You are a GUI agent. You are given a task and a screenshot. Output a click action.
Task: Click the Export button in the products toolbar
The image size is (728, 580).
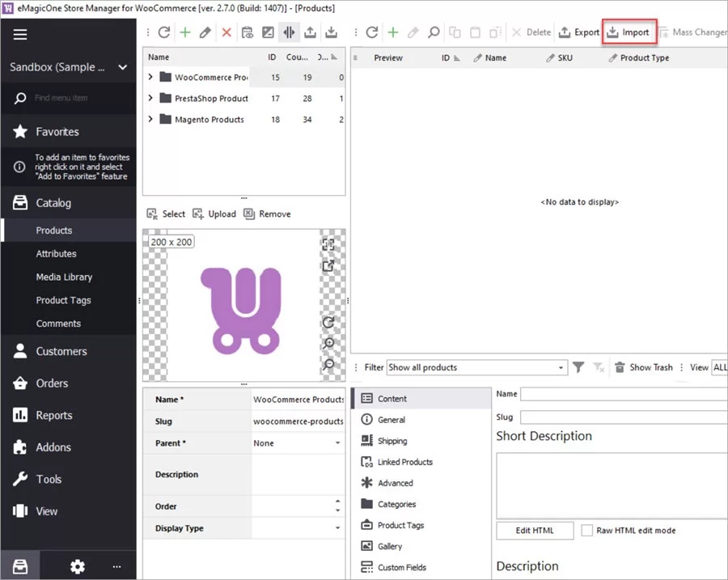[x=579, y=32]
